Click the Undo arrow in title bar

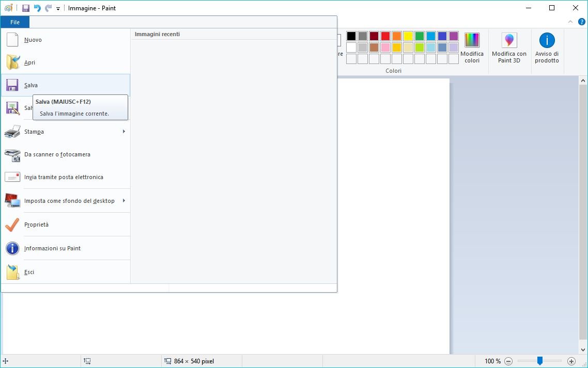pyautogui.click(x=37, y=8)
